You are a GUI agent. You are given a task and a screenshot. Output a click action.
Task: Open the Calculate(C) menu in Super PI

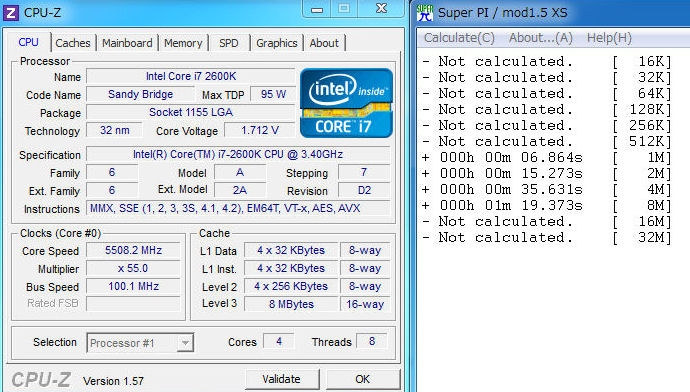[x=459, y=38]
